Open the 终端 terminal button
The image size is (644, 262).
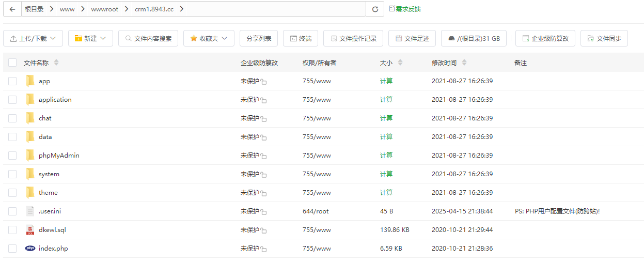click(x=301, y=38)
